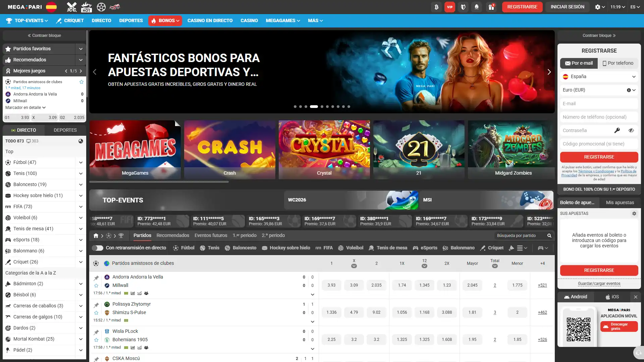Viewport: 644px width, 362px height.
Task: Switch to Mis apuestas tab
Action: pos(620,202)
